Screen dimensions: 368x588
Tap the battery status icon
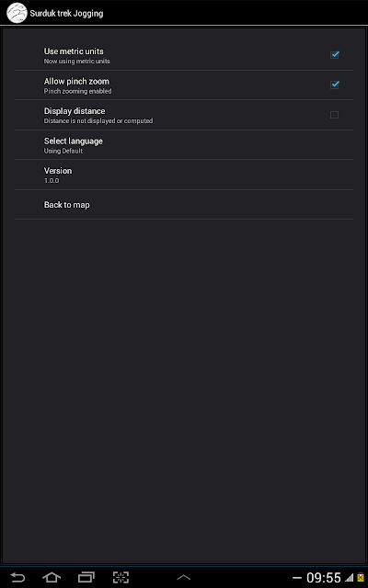(361, 578)
